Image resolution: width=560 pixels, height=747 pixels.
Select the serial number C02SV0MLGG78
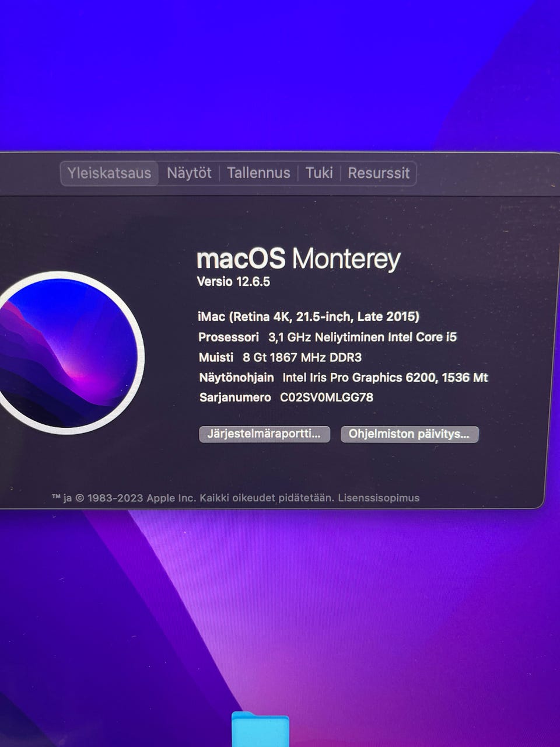327,397
